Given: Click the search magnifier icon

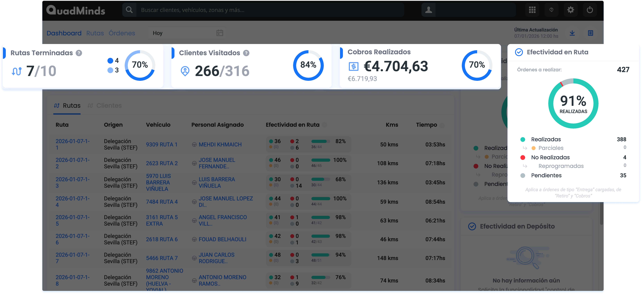Looking at the screenshot, I should pyautogui.click(x=129, y=10).
